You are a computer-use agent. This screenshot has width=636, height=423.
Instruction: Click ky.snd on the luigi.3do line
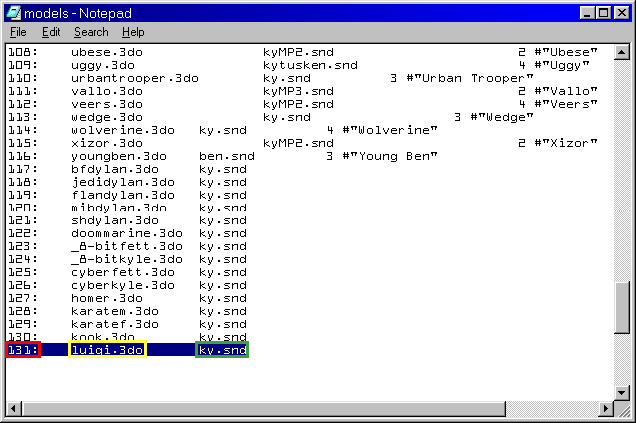[222, 350]
